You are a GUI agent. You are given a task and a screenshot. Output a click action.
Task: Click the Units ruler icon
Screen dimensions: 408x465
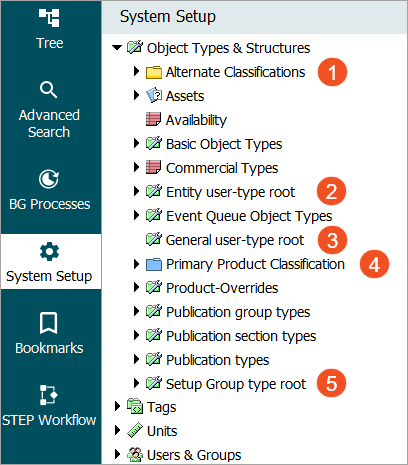click(135, 431)
